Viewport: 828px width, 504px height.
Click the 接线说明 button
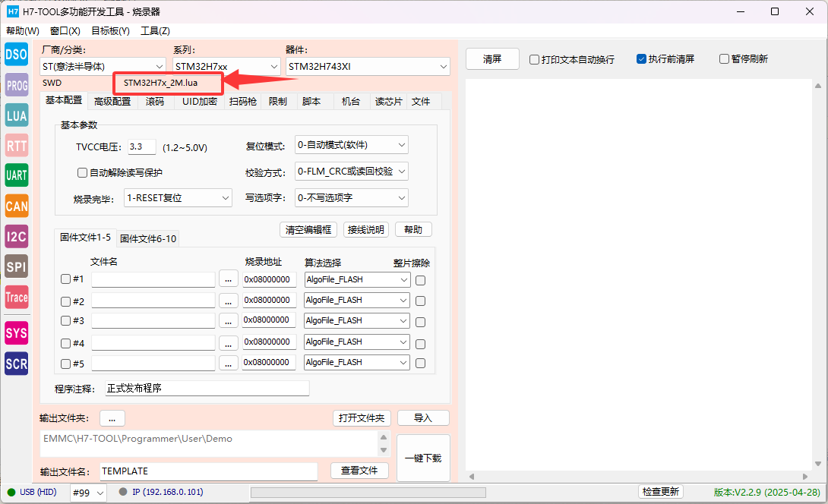coord(366,229)
